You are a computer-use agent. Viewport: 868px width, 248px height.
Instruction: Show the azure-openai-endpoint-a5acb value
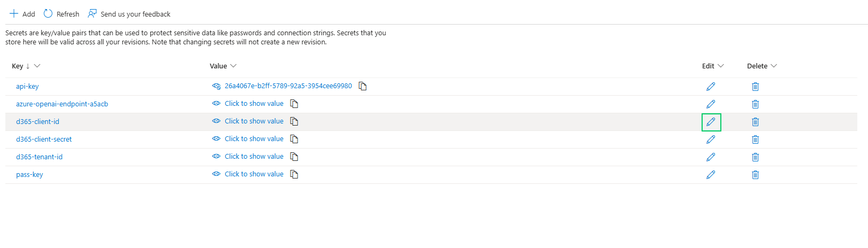pos(254,104)
